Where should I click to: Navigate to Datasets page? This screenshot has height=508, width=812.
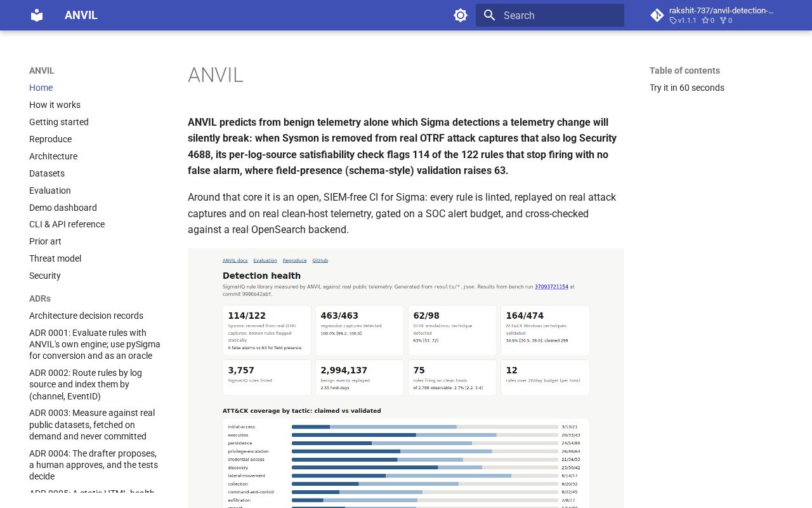[x=47, y=173]
